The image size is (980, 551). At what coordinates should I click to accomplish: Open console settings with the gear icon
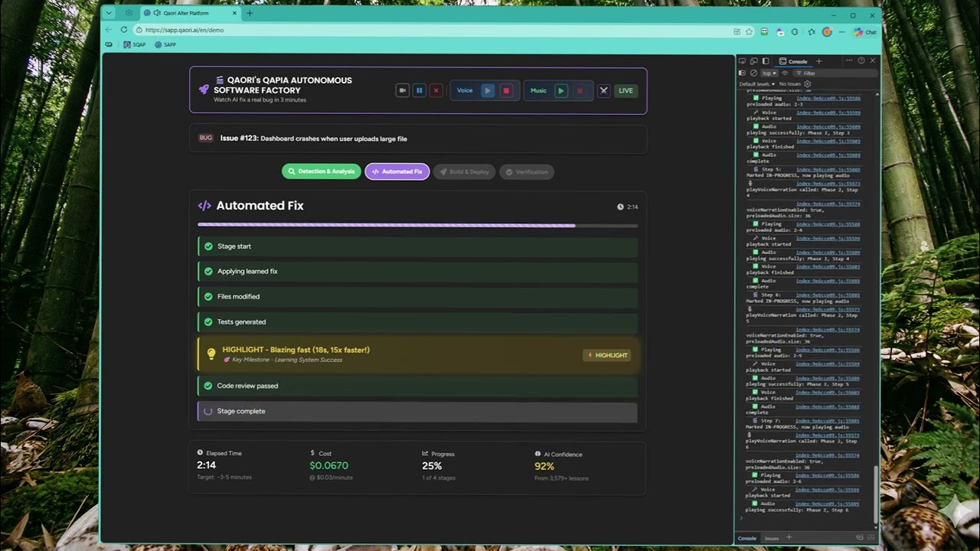[808, 83]
